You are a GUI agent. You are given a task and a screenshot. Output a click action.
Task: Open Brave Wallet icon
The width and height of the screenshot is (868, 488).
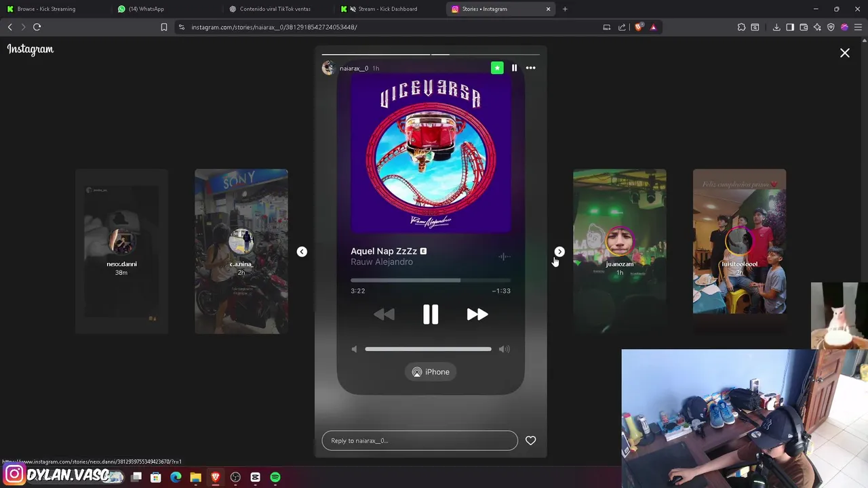[804, 27]
